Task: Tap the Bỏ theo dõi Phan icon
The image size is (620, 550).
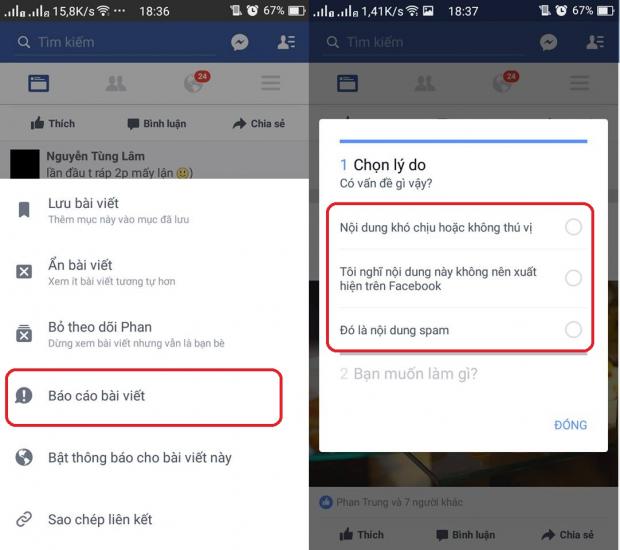Action: coord(24,333)
